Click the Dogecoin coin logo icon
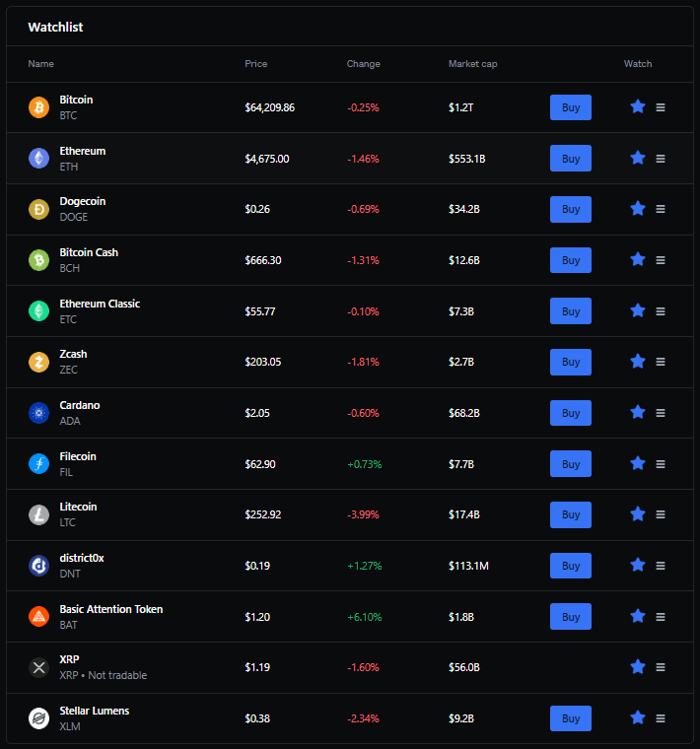This screenshot has height=749, width=700. 38,209
